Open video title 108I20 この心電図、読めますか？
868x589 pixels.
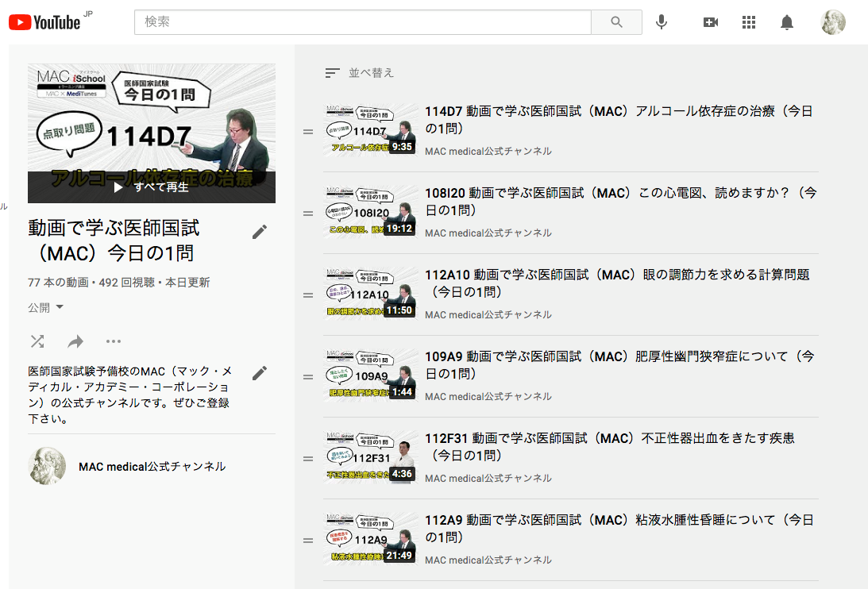[620, 202]
